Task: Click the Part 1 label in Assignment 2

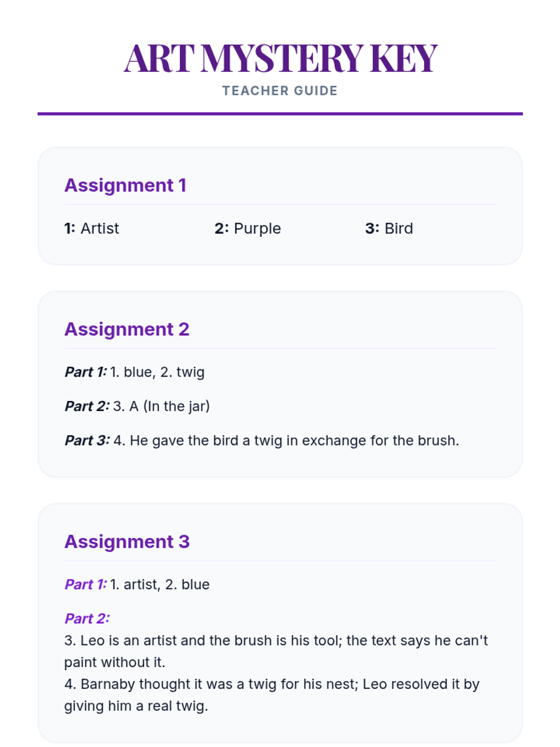Action: click(85, 372)
